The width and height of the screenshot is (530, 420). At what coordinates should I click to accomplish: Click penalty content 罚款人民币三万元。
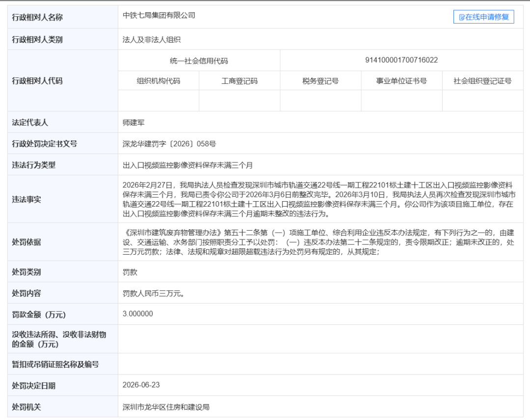pyautogui.click(x=154, y=293)
